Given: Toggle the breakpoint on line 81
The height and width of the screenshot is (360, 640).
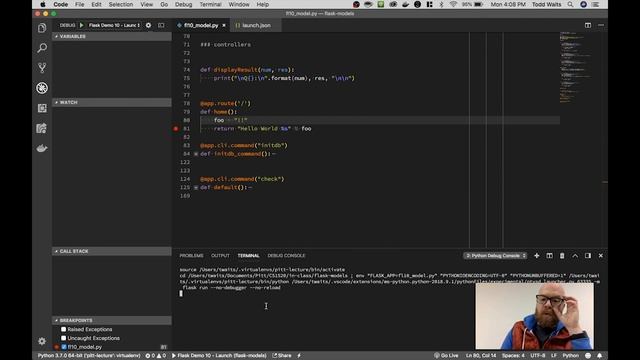Looking at the screenshot, I should pyautogui.click(x=176, y=129).
